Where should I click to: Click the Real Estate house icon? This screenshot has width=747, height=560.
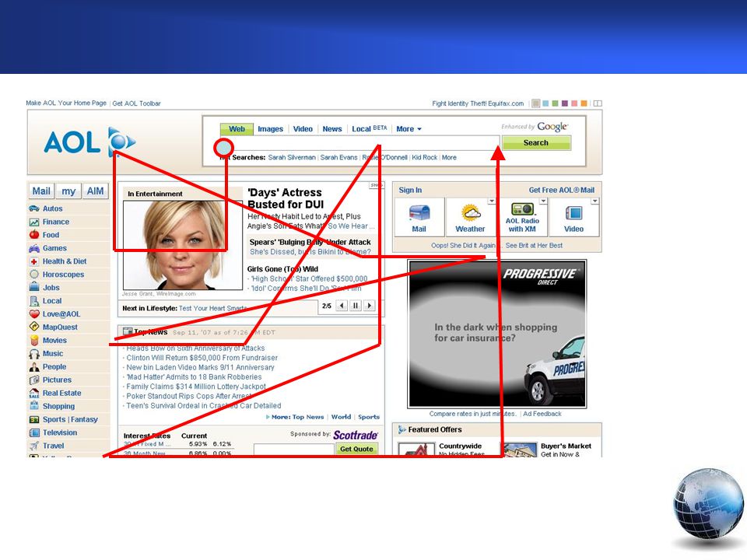(x=34, y=394)
